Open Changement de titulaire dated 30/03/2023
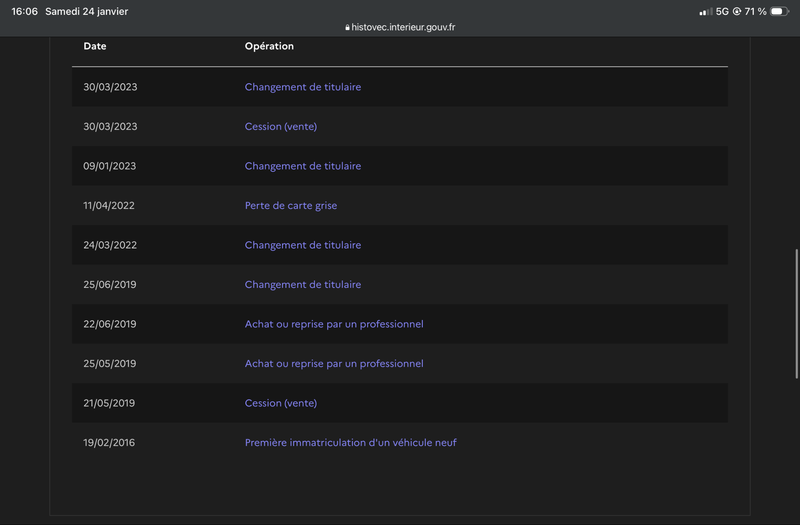This screenshot has width=800, height=525. pos(303,87)
